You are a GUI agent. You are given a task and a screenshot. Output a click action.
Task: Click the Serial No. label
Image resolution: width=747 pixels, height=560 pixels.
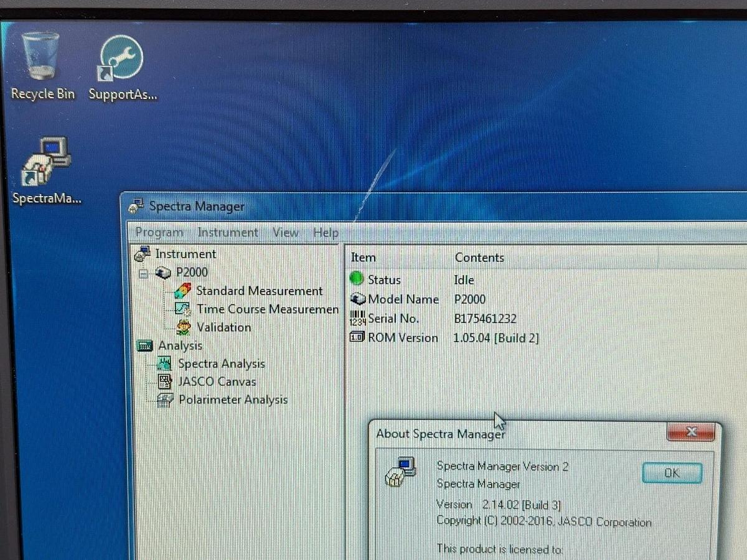393,319
